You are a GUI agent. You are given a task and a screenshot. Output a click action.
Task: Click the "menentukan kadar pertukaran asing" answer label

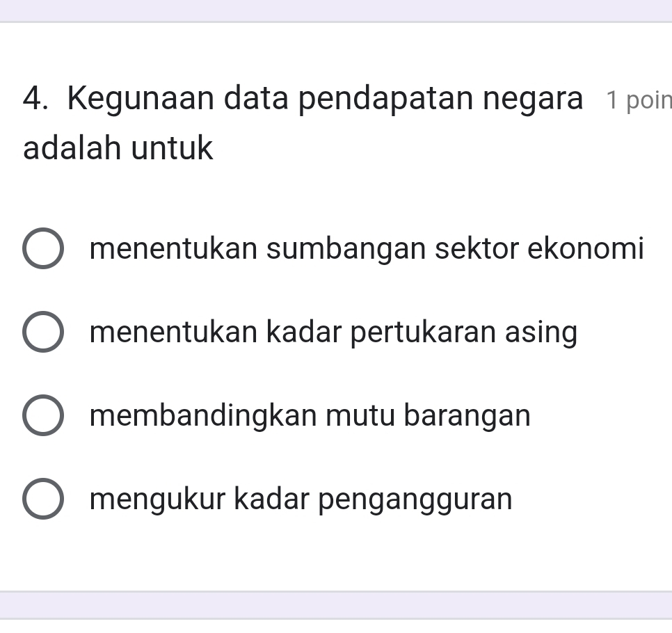click(x=333, y=332)
